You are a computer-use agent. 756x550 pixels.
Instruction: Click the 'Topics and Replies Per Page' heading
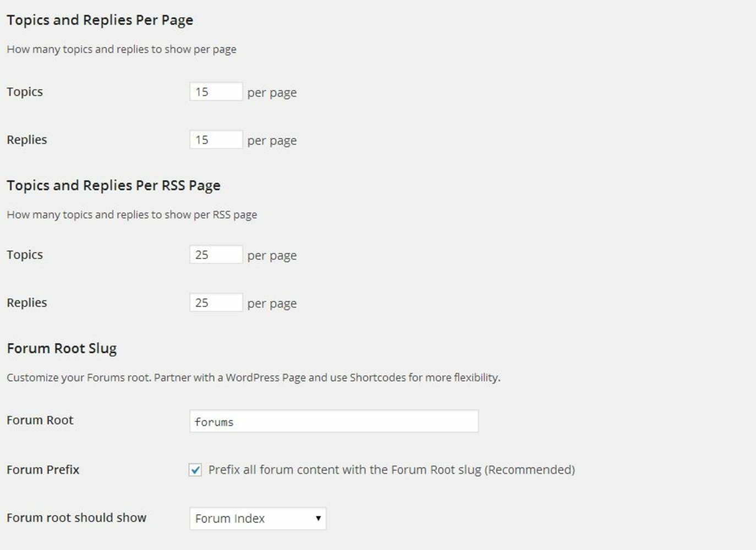(x=100, y=20)
